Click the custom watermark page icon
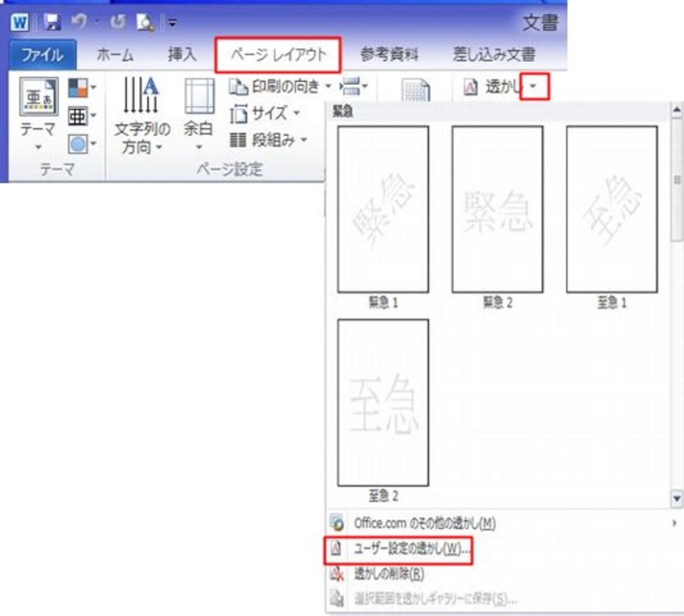Image resolution: width=684 pixels, height=616 pixels. [x=337, y=549]
